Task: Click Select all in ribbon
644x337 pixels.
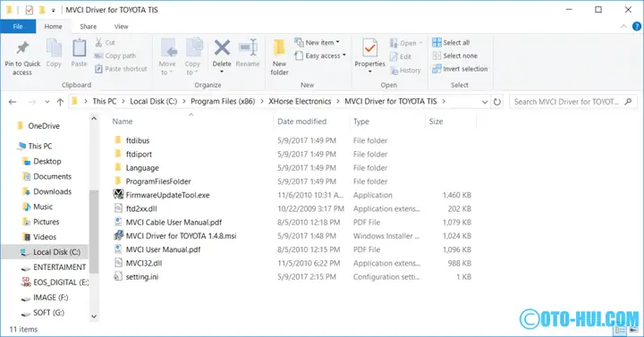Action: click(x=451, y=42)
